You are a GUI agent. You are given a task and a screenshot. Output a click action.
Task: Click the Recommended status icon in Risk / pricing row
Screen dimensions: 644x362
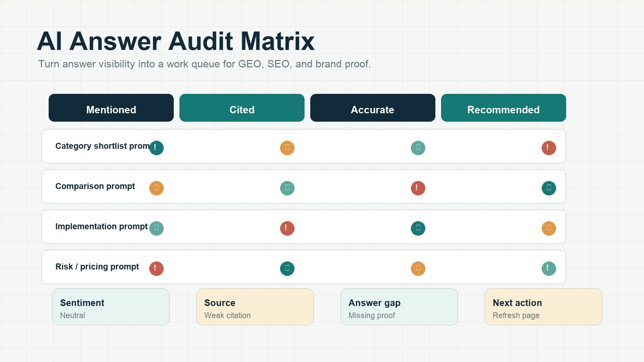(x=549, y=268)
